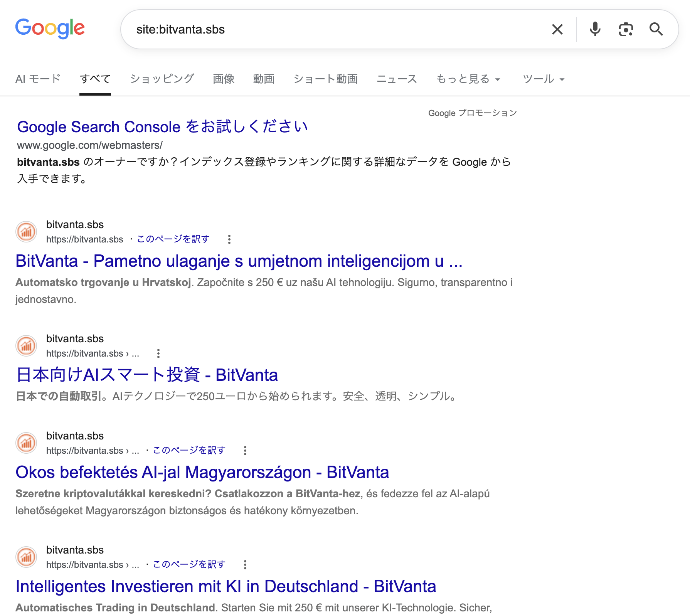Image resolution: width=690 pixels, height=616 pixels.
Task: Open more options for 日本向けAI result
Action: (158, 353)
